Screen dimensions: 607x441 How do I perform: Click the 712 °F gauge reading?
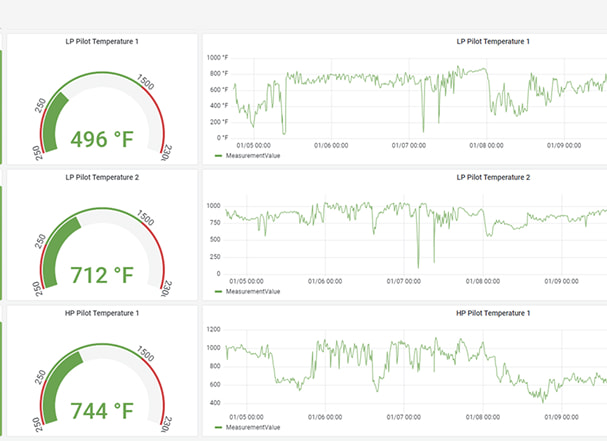[x=102, y=275]
